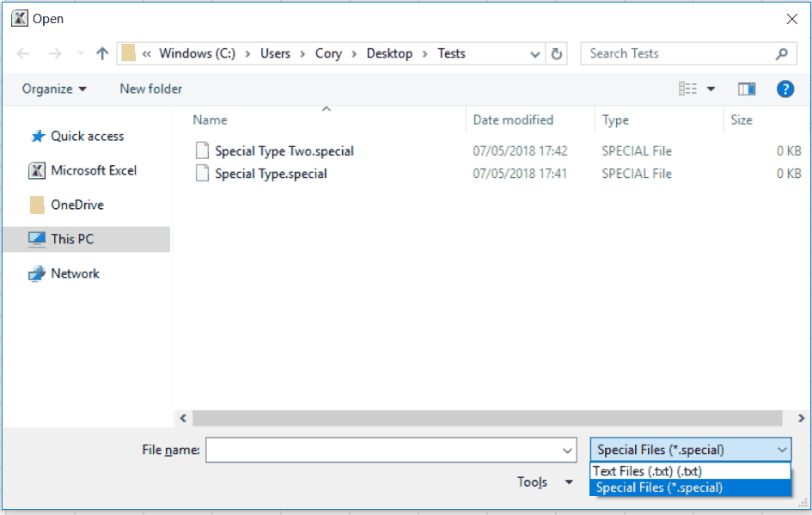The image size is (812, 515).
Task: Click the Excel icon in the title bar
Action: point(18,17)
